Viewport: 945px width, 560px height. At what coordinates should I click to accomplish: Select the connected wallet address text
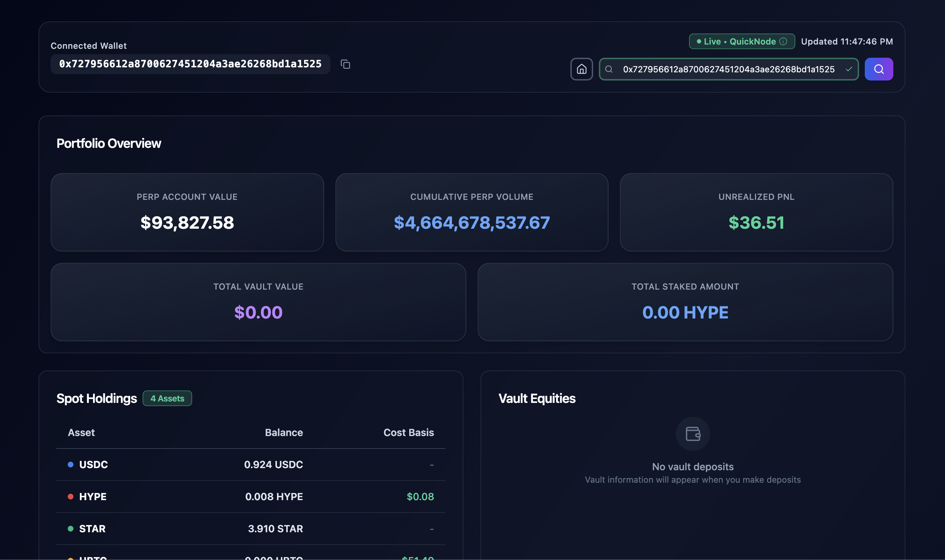pos(190,64)
